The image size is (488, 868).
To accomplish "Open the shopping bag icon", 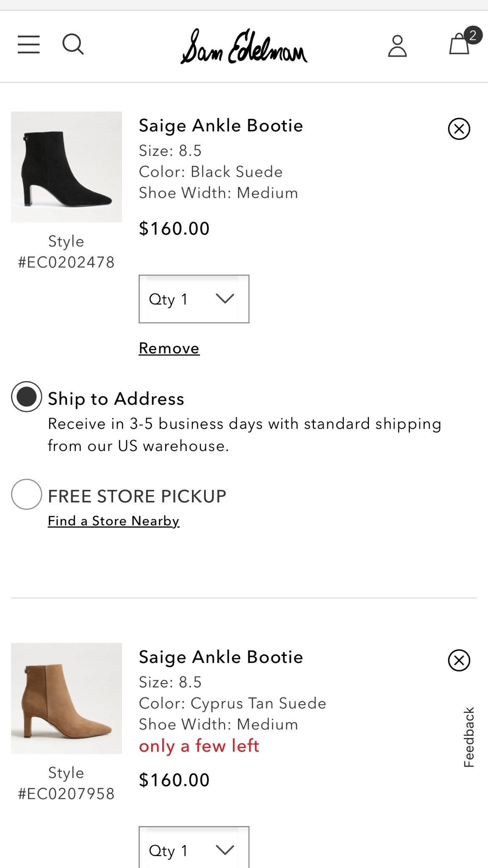I will [x=459, y=45].
